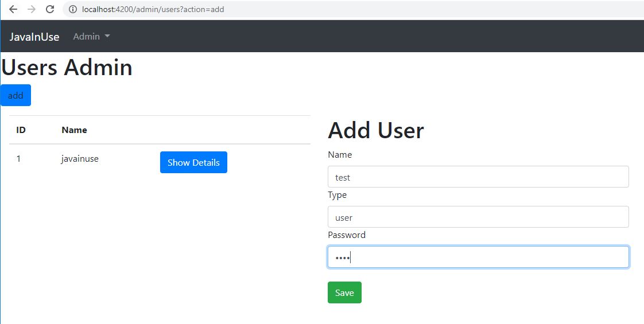Select the javainuse table row name
The width and height of the screenshot is (644, 324).
point(80,159)
